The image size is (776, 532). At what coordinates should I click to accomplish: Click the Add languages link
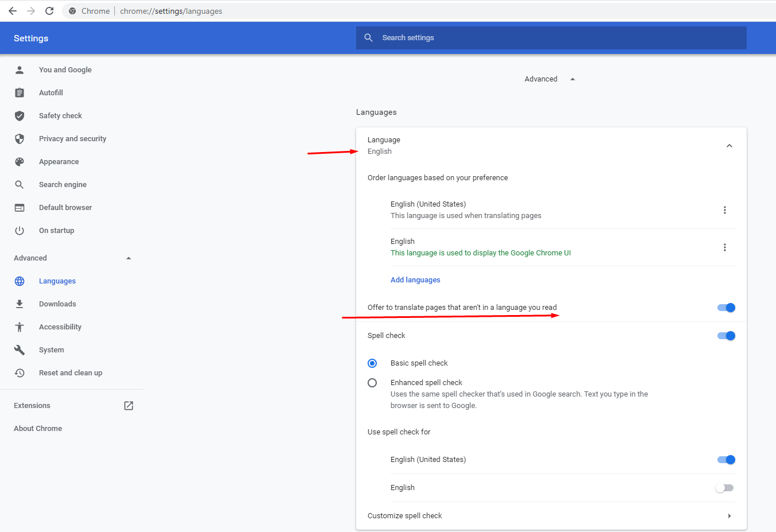click(x=415, y=280)
